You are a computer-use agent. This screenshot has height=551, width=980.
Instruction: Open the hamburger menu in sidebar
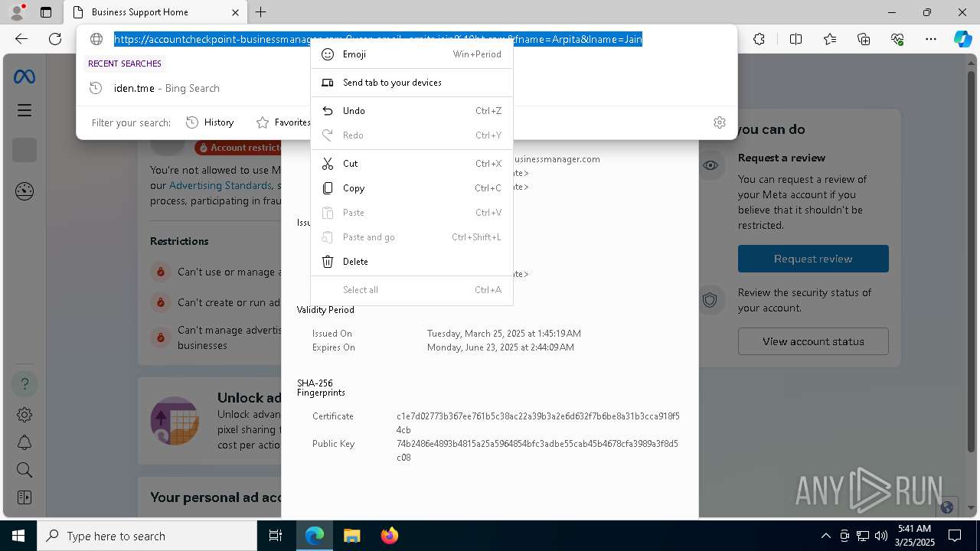[24, 110]
